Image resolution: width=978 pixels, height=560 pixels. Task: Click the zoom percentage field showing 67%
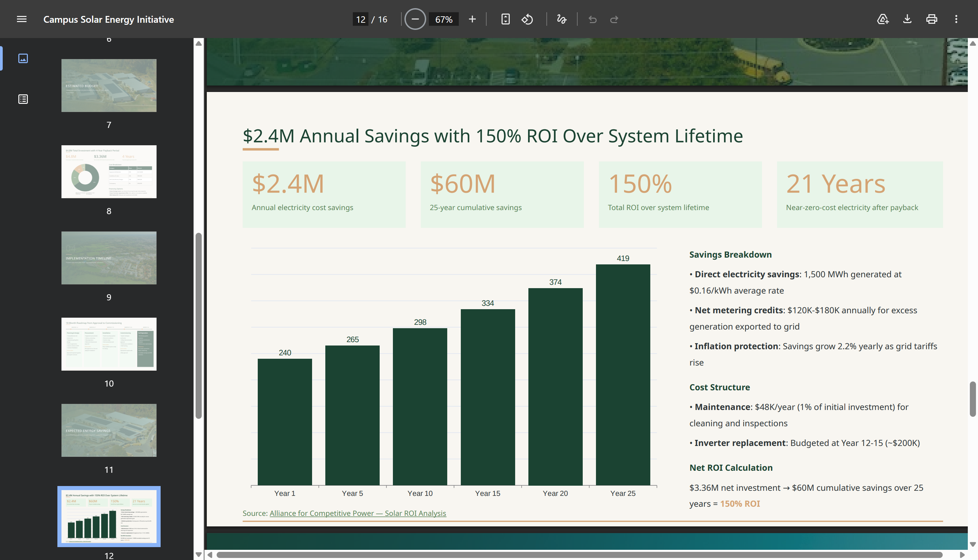coord(443,19)
